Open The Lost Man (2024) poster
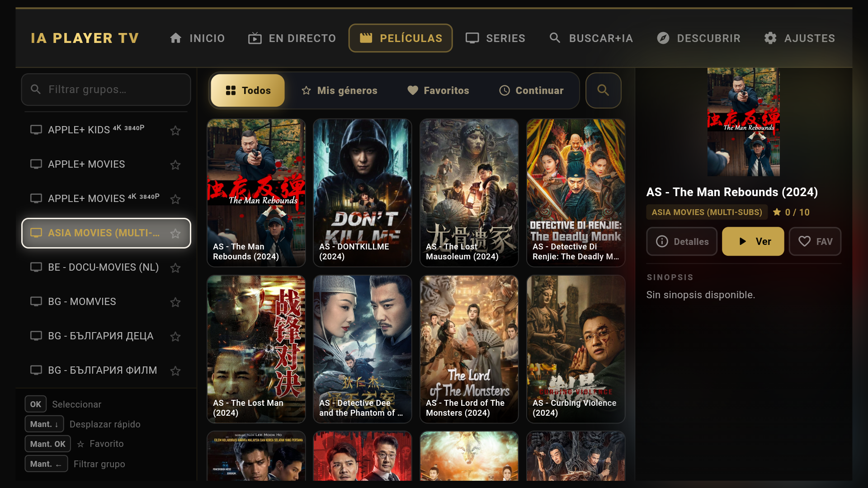Screen dimensions: 868x488 coord(256,349)
